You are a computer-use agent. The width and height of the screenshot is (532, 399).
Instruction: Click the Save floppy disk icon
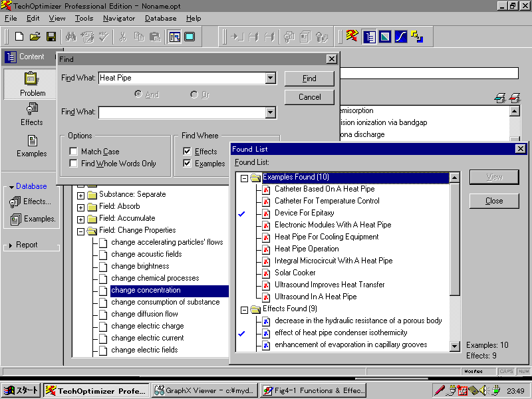[x=51, y=37]
